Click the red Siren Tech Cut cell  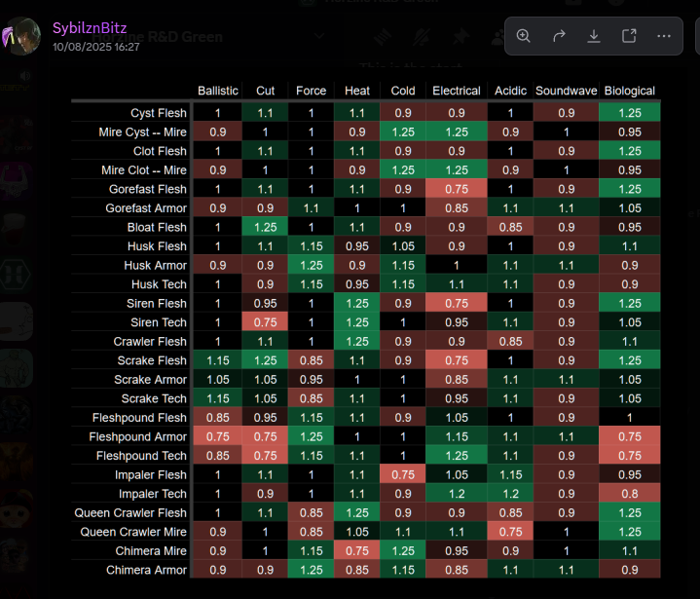(265, 322)
